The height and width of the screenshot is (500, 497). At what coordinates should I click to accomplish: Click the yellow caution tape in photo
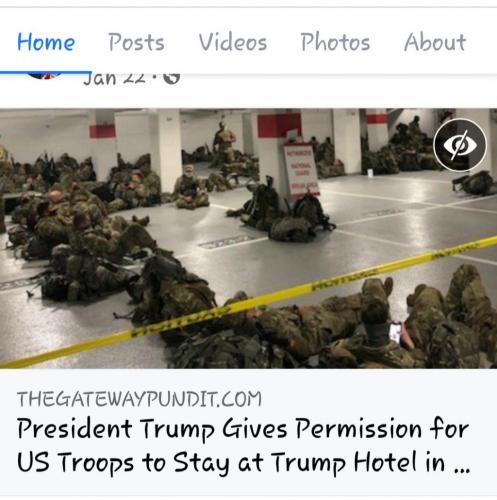248,302
